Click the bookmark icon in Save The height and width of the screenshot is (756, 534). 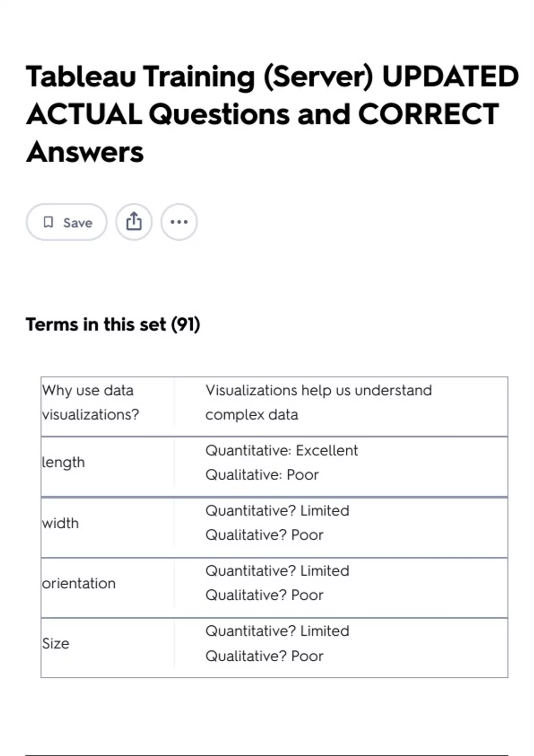[x=48, y=222]
